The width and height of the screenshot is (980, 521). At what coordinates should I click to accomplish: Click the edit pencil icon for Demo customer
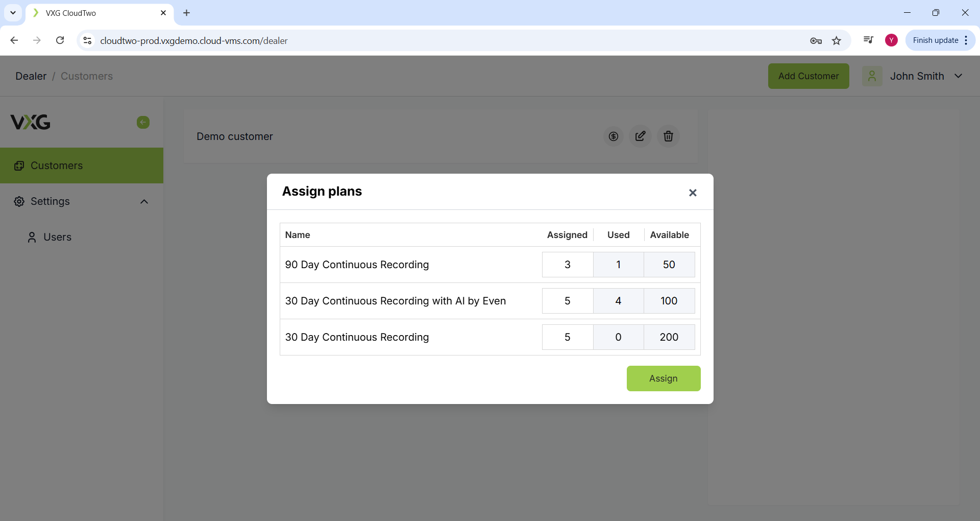tap(640, 136)
